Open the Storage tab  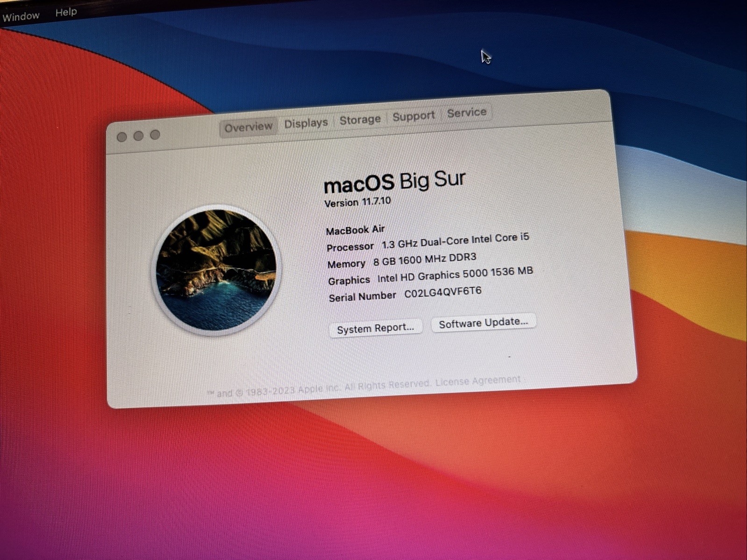(x=360, y=120)
